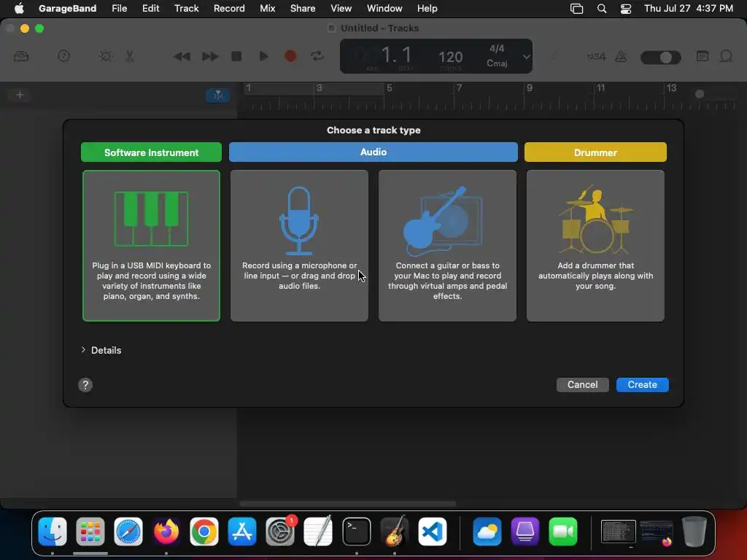Open Firefox from the Dock
Image resolution: width=747 pixels, height=560 pixels.
166,532
